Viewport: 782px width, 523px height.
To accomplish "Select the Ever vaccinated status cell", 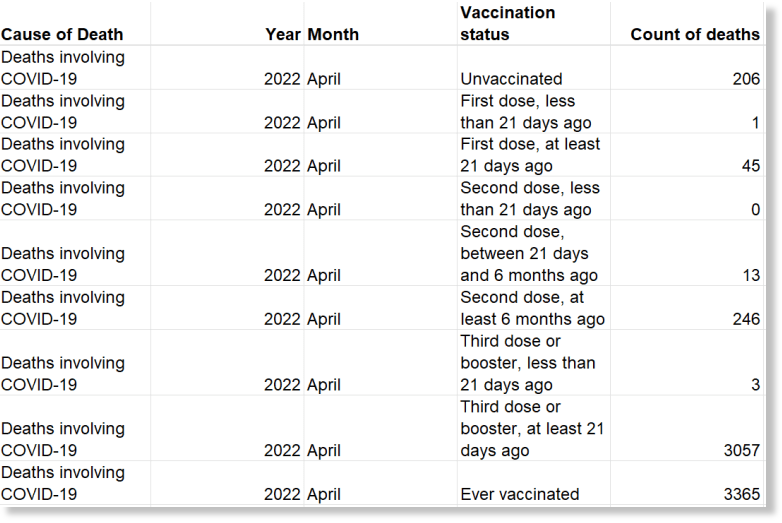I will 534,483.
